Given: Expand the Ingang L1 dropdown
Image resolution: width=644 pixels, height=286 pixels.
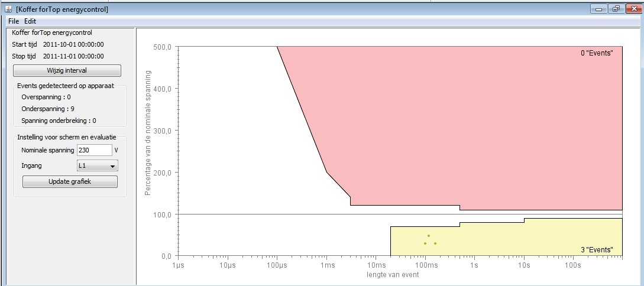Looking at the screenshot, I should [98, 166].
